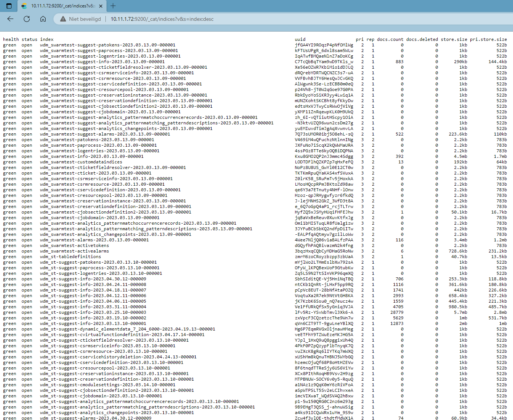Click the 'docs.count' column header text
Viewport: 513px width, 420px height.
(x=390, y=39)
